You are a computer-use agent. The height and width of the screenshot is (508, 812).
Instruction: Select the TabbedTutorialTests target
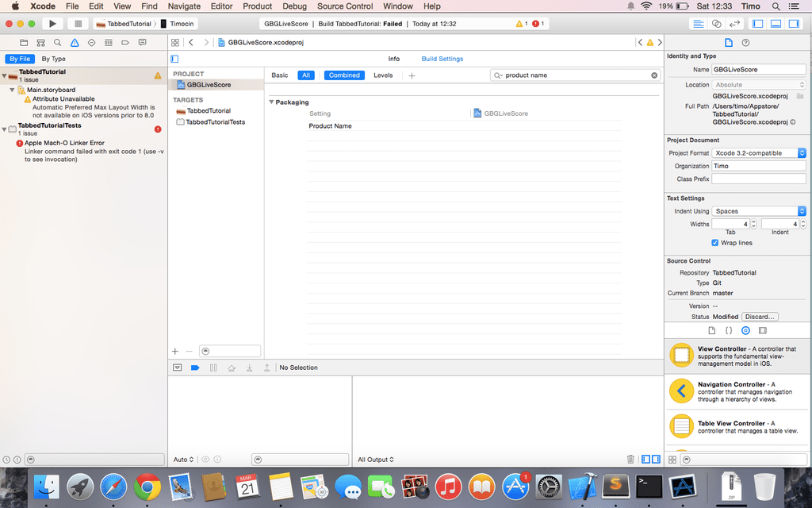pyautogui.click(x=216, y=122)
